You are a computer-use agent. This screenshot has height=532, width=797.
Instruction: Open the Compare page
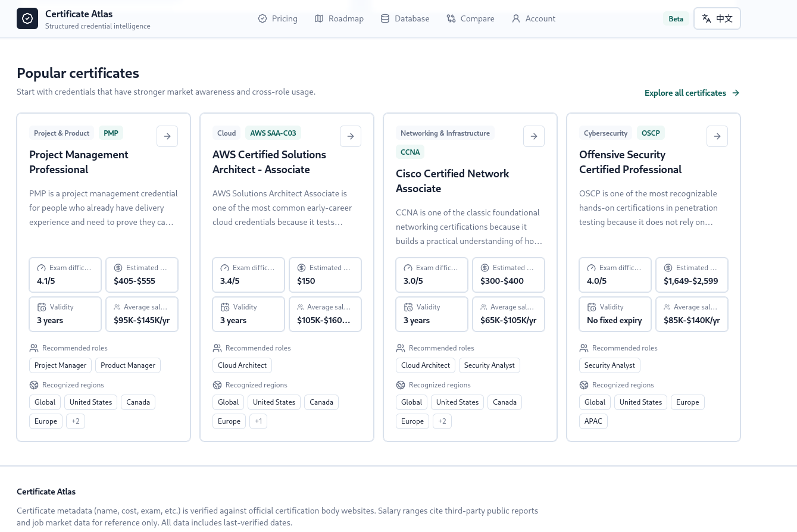pos(470,18)
